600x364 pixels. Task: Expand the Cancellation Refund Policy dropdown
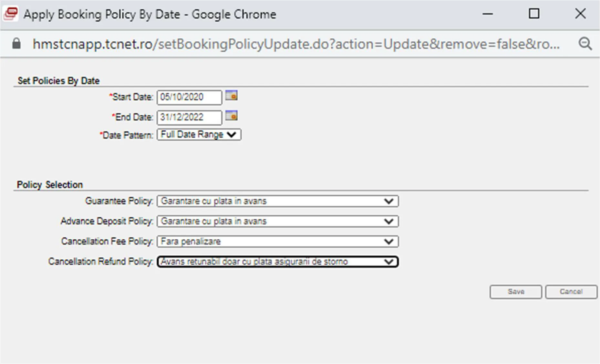[x=278, y=261]
